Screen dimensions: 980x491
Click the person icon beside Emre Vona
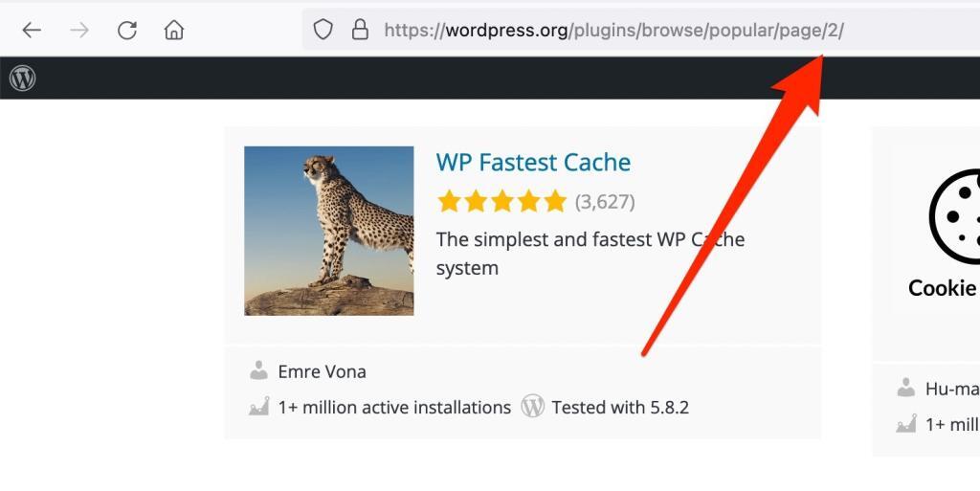[258, 370]
